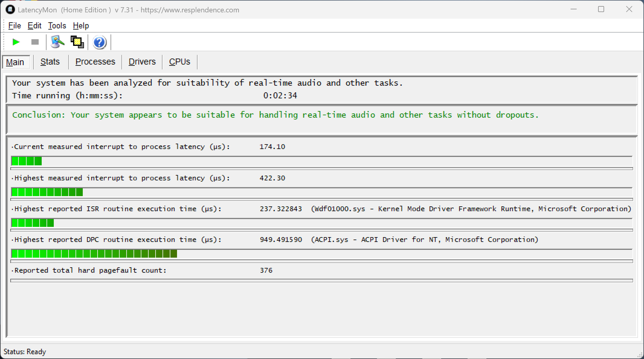Image resolution: width=644 pixels, height=359 pixels.
Task: Open the Tools menu
Action: pos(57,26)
